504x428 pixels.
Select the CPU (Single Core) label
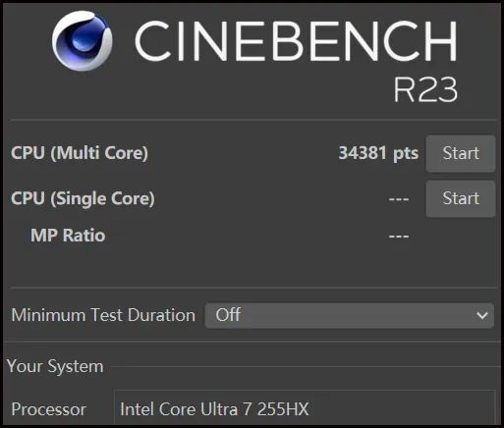pos(83,198)
